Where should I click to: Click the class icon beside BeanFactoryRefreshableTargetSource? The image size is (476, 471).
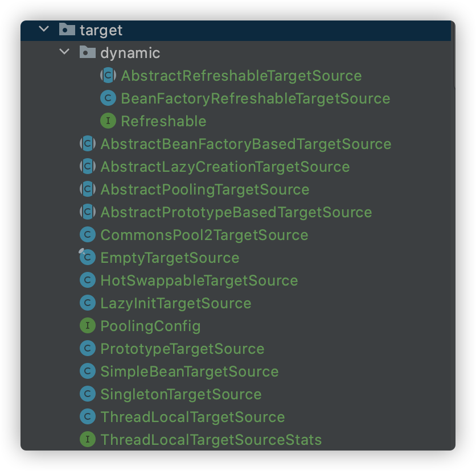tap(108, 98)
